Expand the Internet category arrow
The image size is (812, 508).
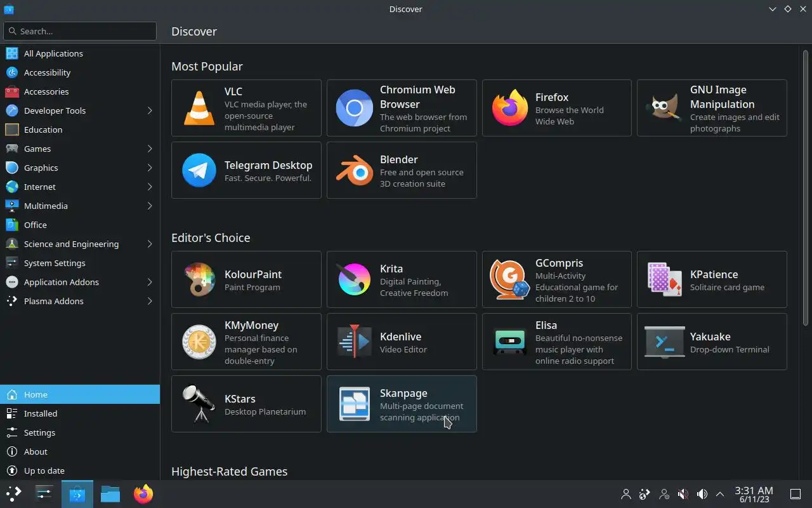pyautogui.click(x=150, y=187)
